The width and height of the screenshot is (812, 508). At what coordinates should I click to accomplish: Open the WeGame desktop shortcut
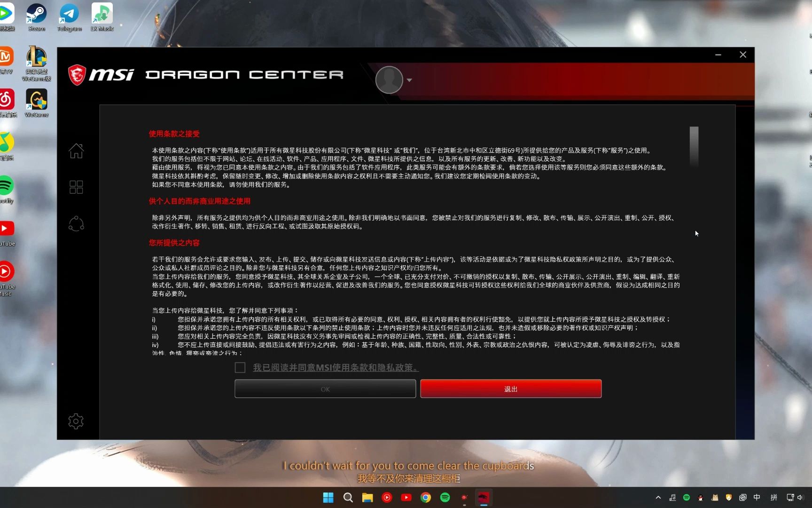(x=37, y=103)
